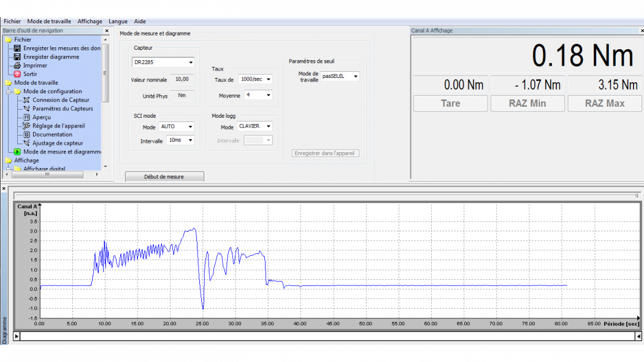
Task: Collapse the Mode de configuration tree node
Action: pyautogui.click(x=9, y=91)
